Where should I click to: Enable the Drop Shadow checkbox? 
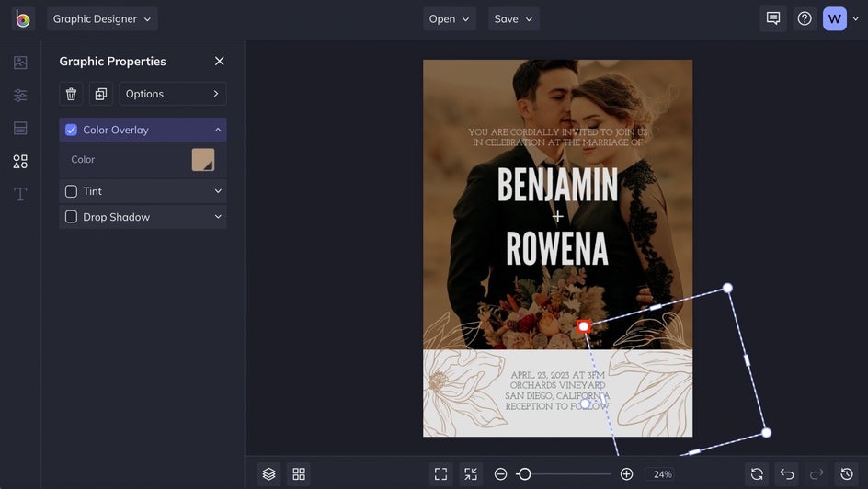(71, 217)
